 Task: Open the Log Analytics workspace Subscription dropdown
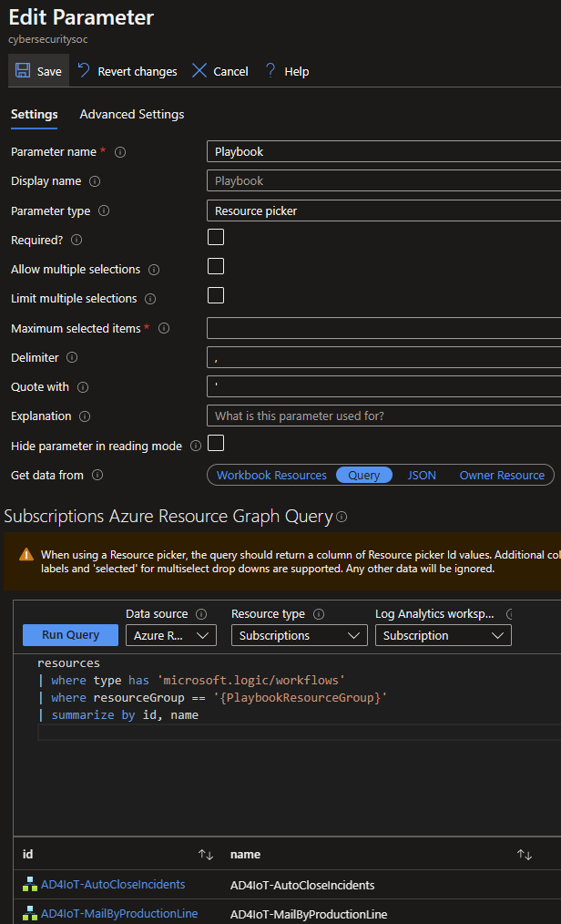click(444, 635)
